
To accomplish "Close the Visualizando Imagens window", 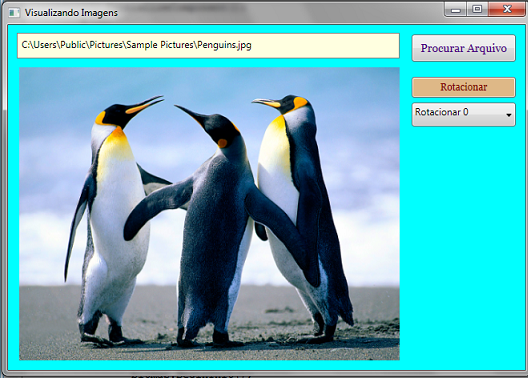I will tap(507, 9).
